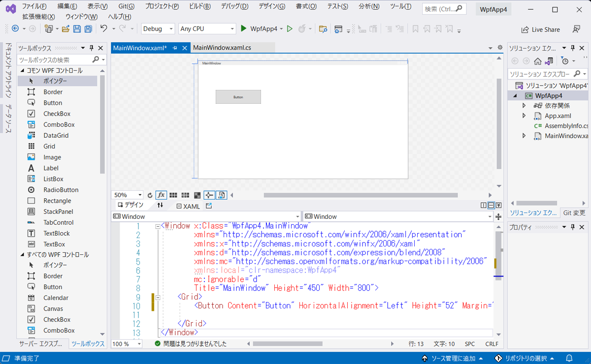Toggle project code effects (fx) in designer toolbar
The height and width of the screenshot is (364, 591).
[x=161, y=195]
